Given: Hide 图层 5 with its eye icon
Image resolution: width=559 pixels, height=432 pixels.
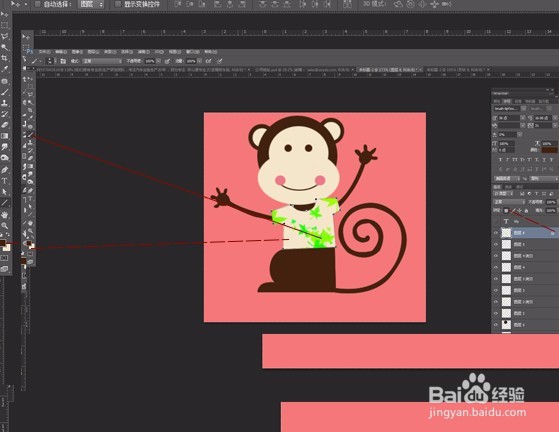Looking at the screenshot, I should point(496,245).
